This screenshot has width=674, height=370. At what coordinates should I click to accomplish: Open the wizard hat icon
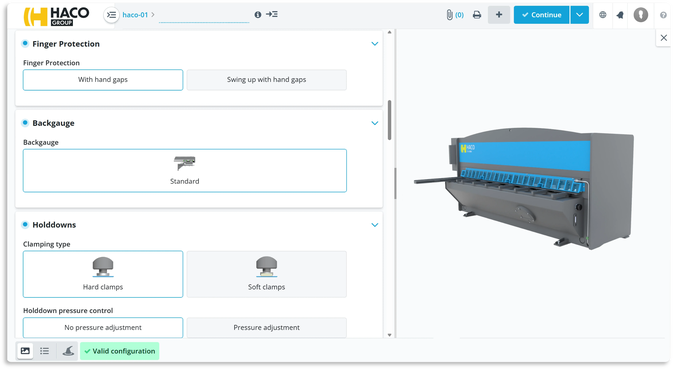coord(68,351)
